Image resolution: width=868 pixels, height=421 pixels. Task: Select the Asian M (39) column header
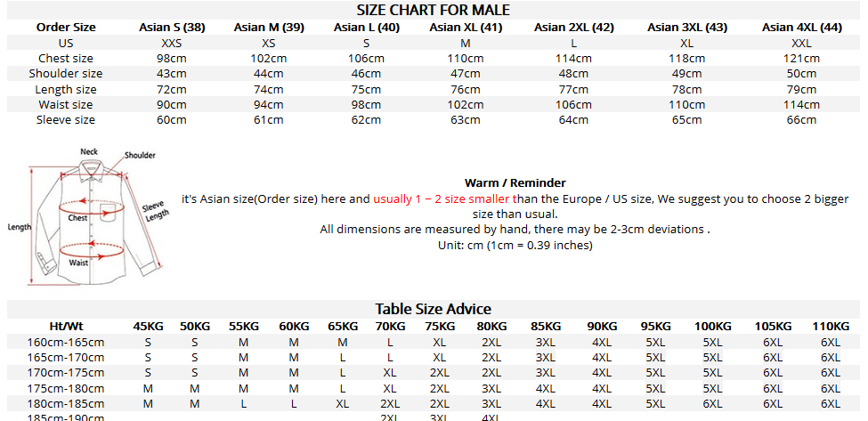pyautogui.click(x=269, y=27)
